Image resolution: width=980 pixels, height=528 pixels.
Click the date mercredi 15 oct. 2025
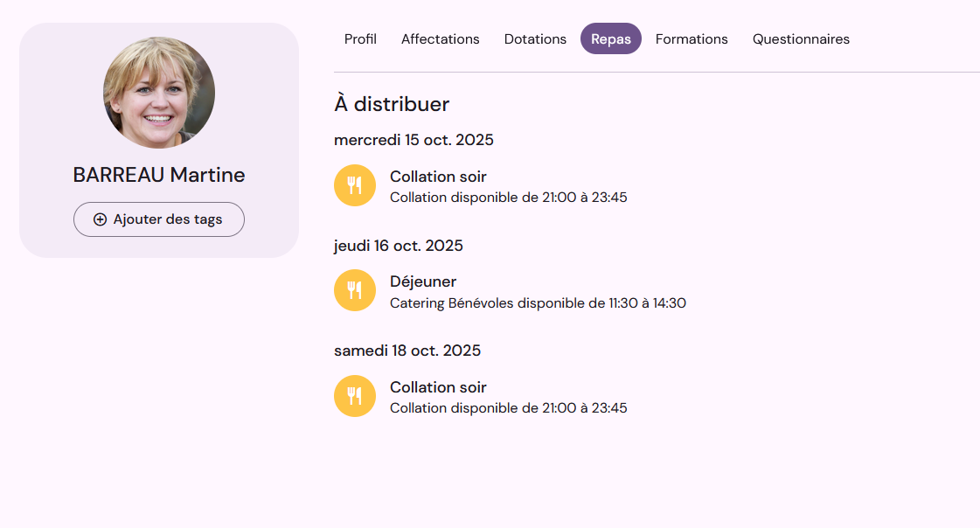click(x=414, y=140)
